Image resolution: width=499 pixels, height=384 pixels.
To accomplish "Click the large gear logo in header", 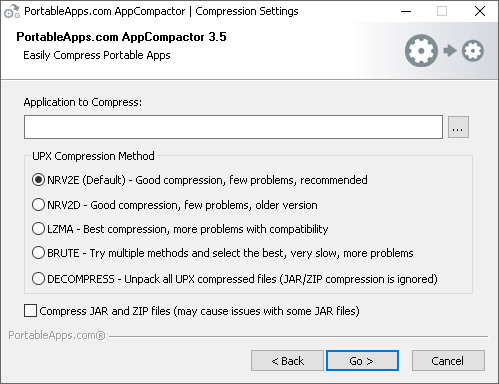I will (421, 51).
